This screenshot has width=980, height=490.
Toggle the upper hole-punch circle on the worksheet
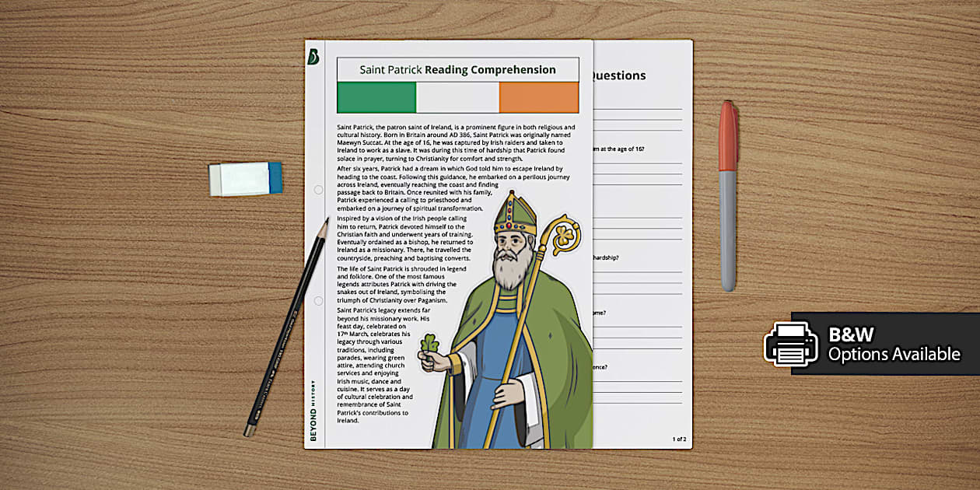[x=317, y=188]
